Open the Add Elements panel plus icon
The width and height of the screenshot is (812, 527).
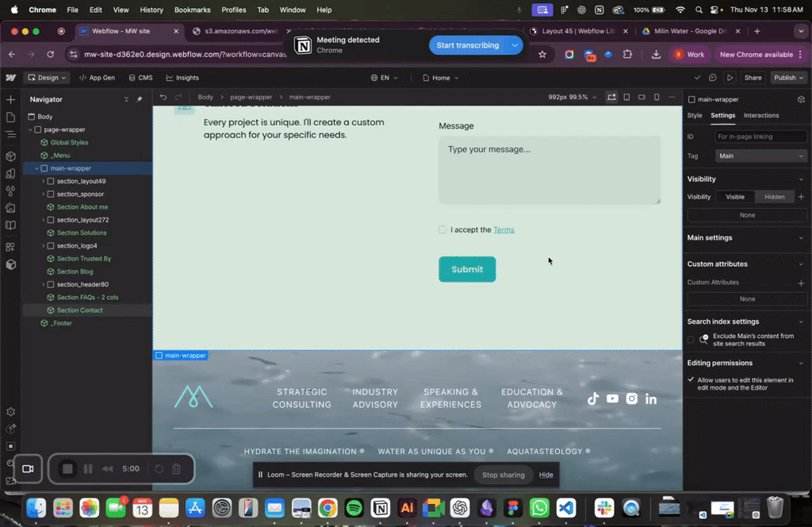click(10, 100)
